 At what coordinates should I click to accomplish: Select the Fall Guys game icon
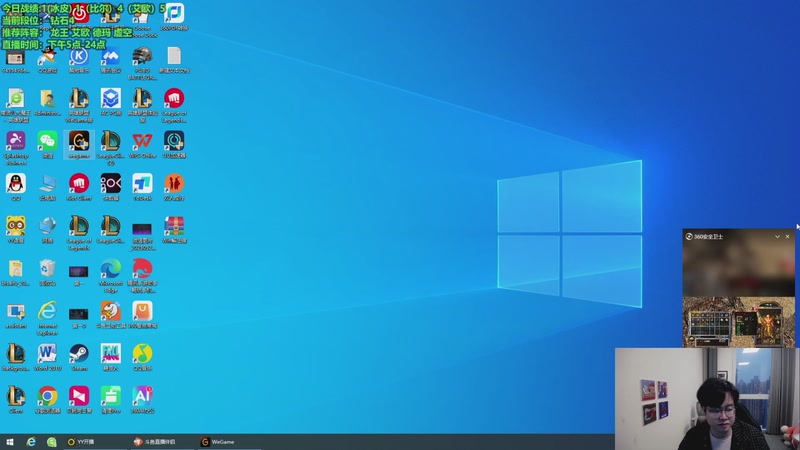pyautogui.click(x=111, y=353)
